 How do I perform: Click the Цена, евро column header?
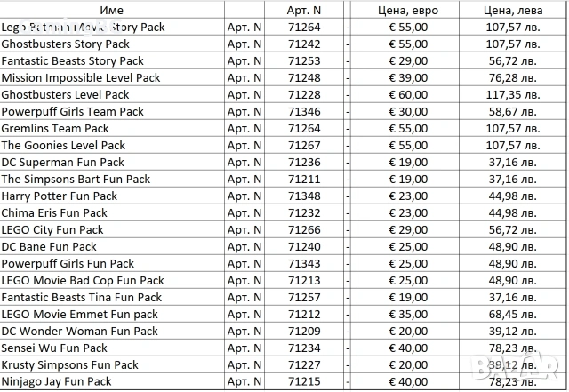click(408, 10)
